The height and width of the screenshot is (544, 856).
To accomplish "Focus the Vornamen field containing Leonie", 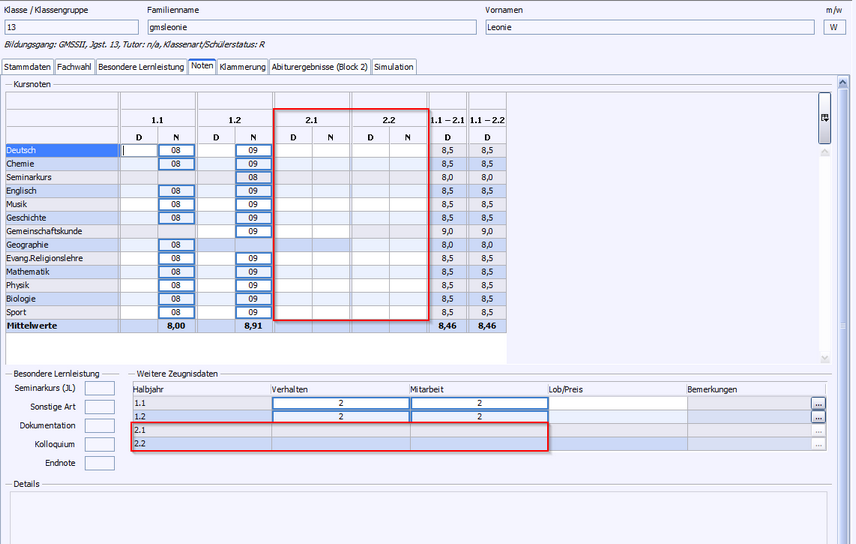I will point(649,27).
